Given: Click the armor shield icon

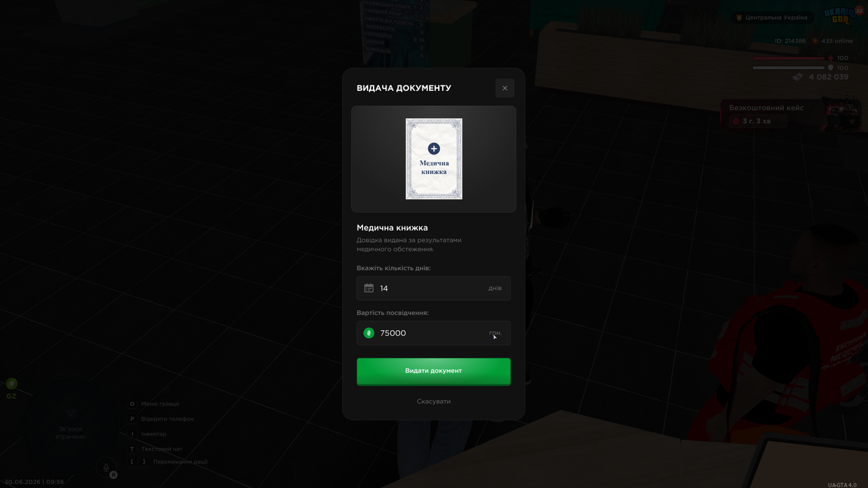Looking at the screenshot, I should [x=830, y=68].
